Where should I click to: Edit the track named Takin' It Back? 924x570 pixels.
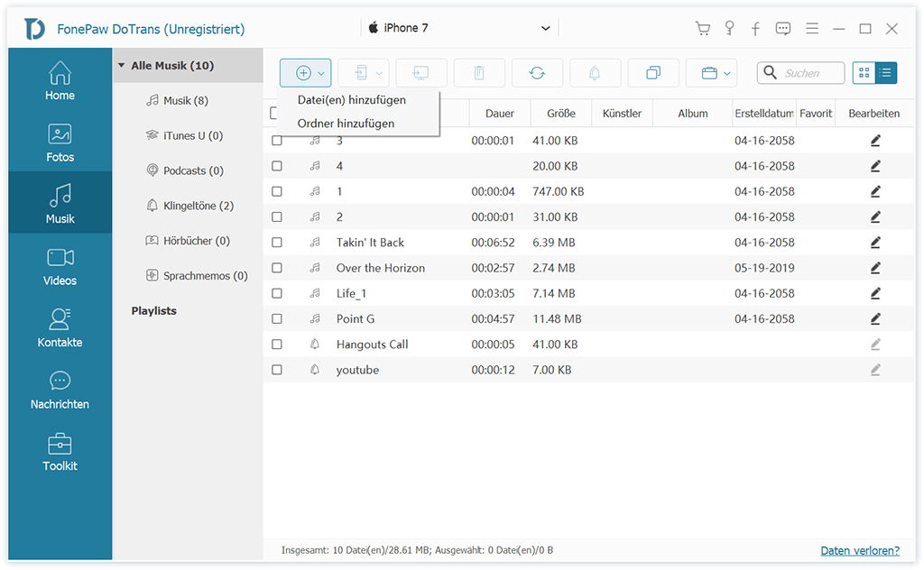tap(875, 242)
